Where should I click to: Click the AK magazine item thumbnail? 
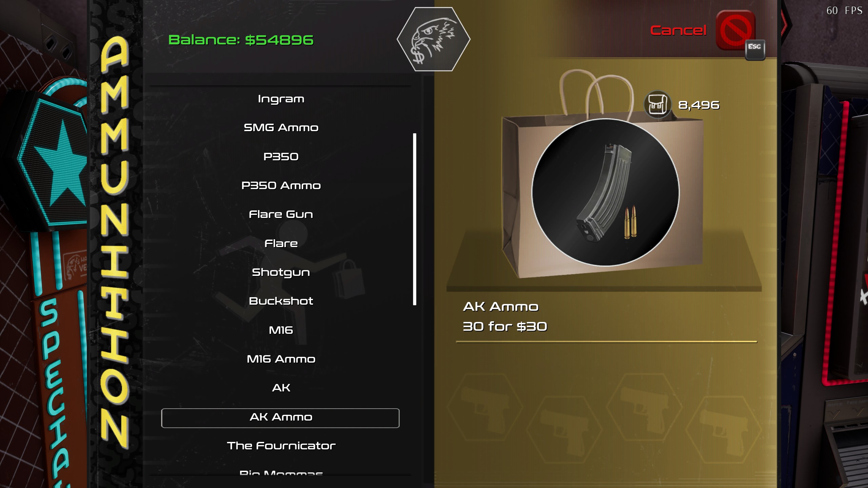[x=606, y=192]
